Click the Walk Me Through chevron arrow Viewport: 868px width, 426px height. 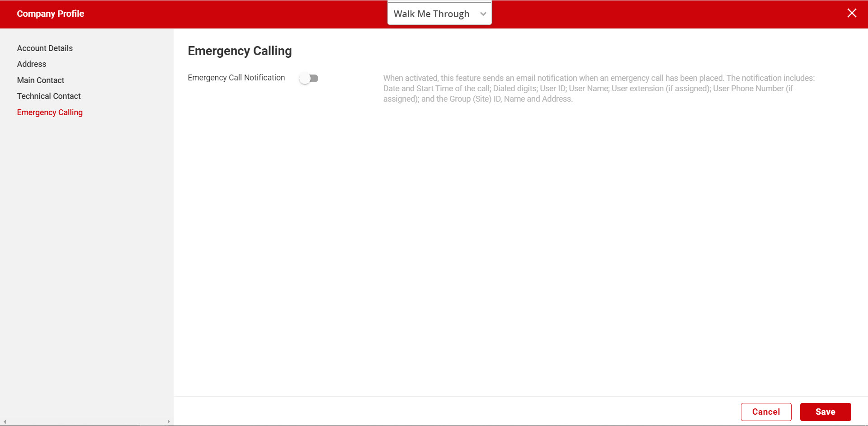483,14
